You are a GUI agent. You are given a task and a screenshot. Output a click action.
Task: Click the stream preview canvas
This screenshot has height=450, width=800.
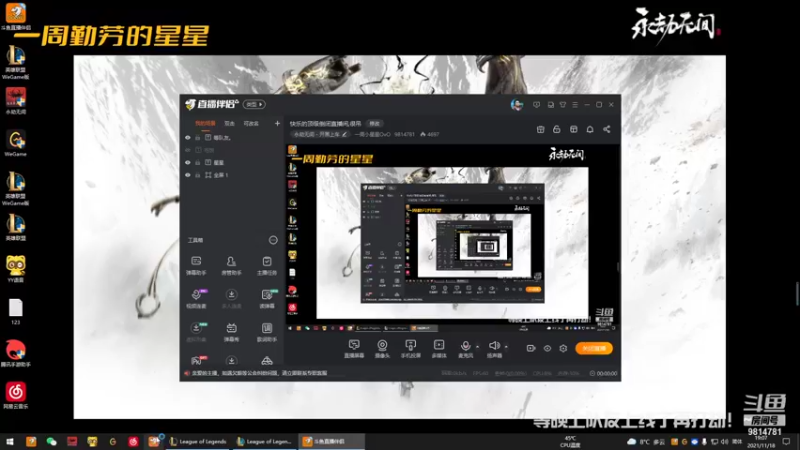click(452, 238)
